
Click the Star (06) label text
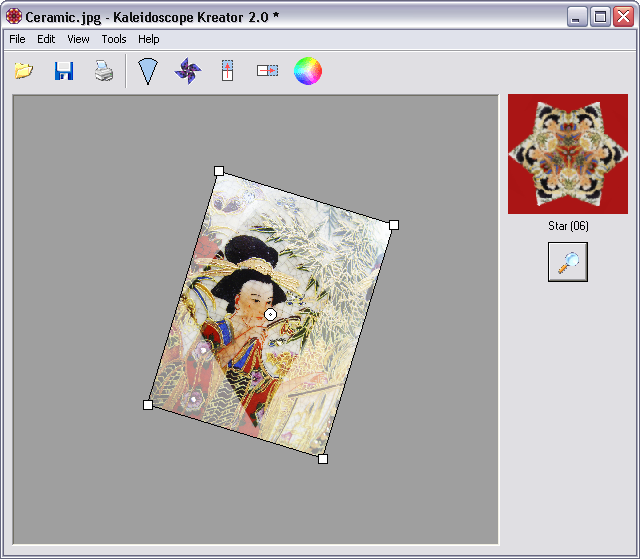[568, 226]
